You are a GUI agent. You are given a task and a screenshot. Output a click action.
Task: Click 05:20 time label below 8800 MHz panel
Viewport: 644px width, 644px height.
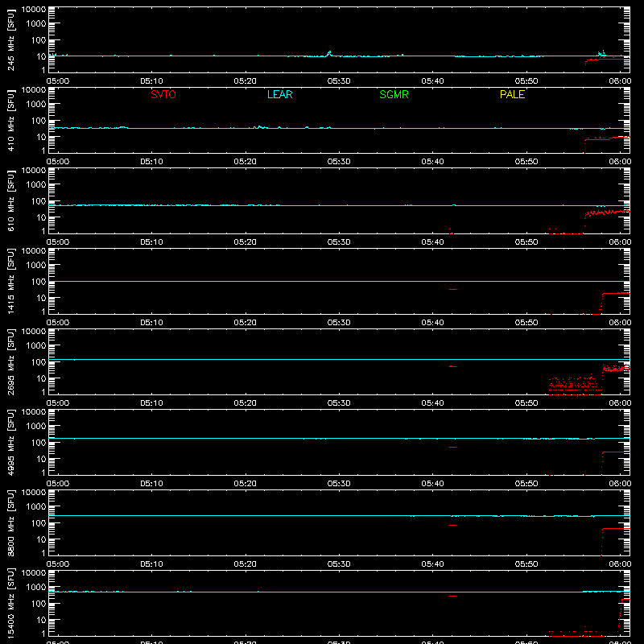coord(246,564)
